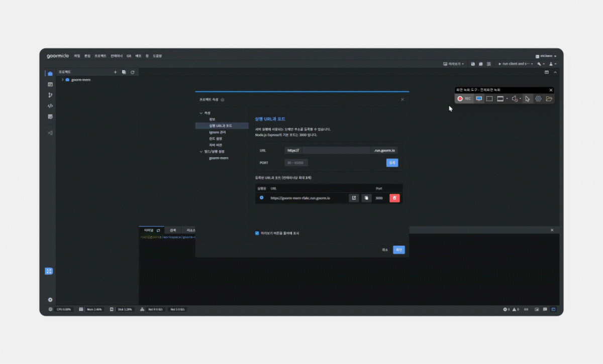603x364 pixels.
Task: Click the PORT input field
Action: tap(296, 163)
